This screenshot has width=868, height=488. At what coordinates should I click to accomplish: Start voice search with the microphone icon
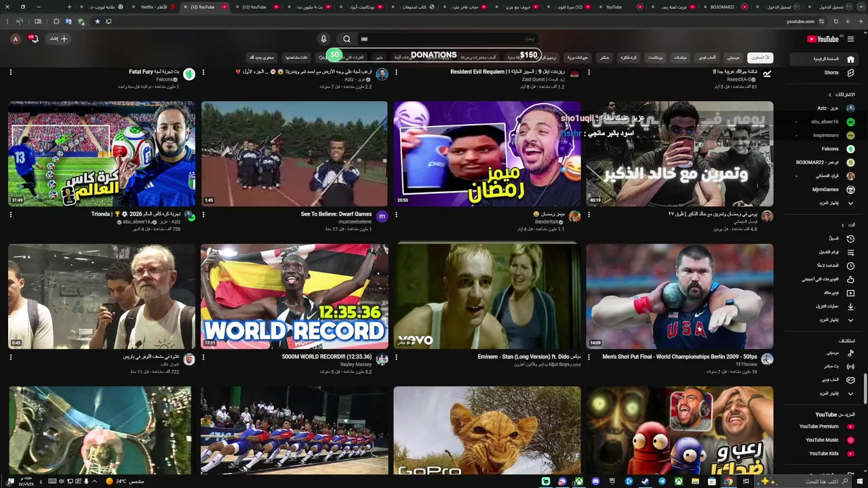click(x=323, y=39)
